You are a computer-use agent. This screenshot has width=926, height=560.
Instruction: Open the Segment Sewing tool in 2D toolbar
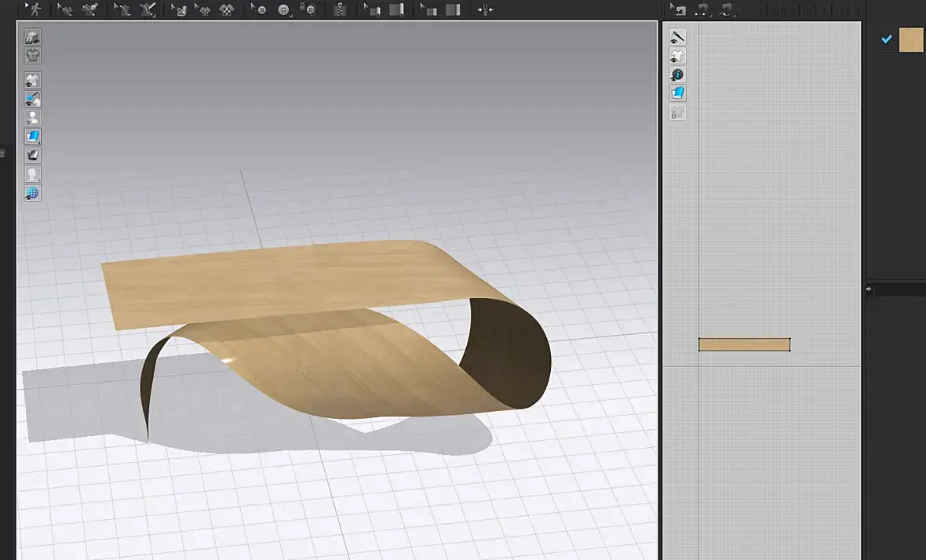tap(702, 9)
